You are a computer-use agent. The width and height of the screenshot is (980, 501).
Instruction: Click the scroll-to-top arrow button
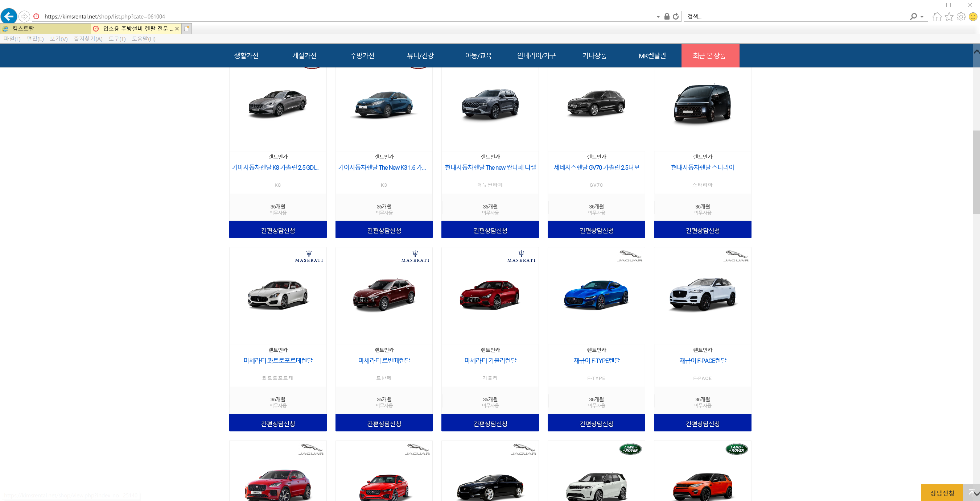click(972, 493)
